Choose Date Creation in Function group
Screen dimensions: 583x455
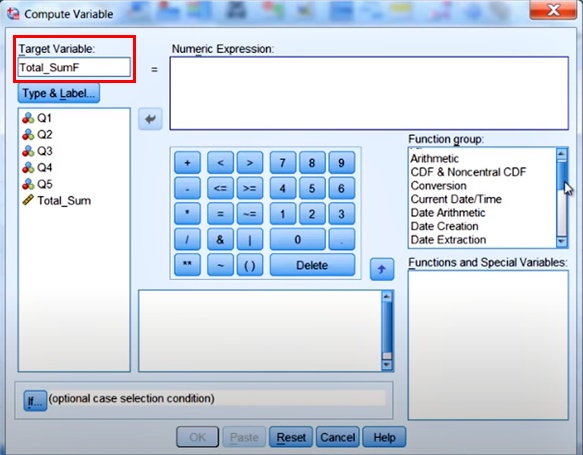444,226
